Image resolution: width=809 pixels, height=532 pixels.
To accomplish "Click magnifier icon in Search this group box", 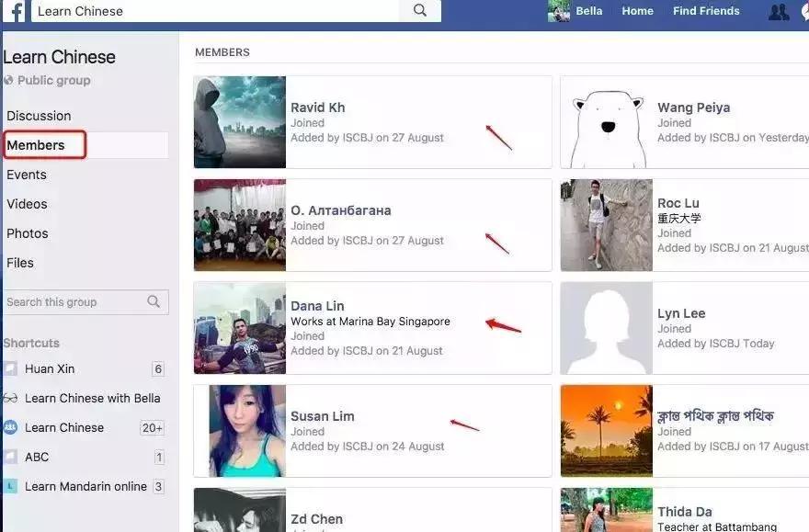I will coord(154,301).
